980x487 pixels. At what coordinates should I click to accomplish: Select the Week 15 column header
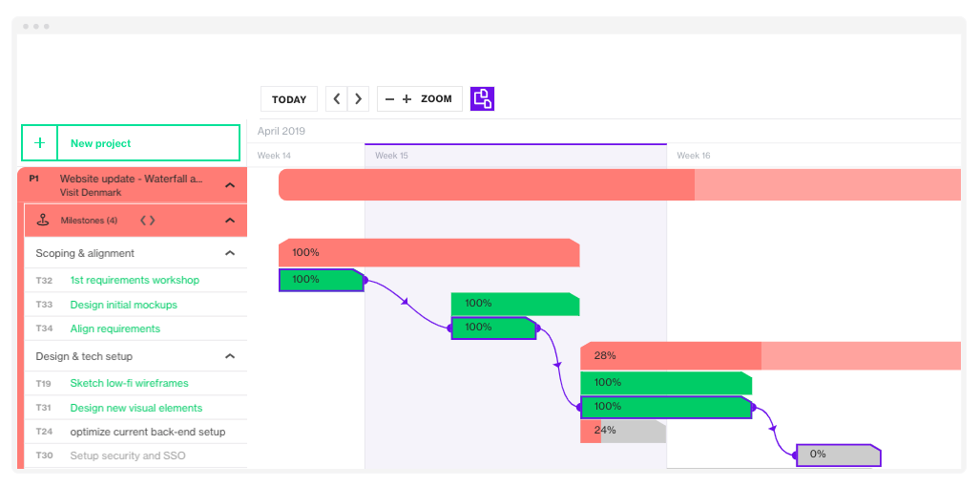tap(392, 156)
